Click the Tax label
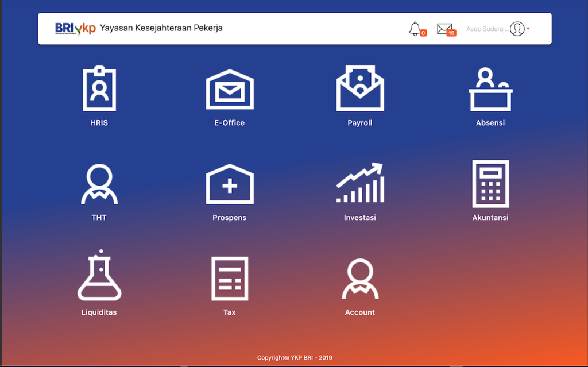The width and height of the screenshot is (588, 367). [x=230, y=312]
